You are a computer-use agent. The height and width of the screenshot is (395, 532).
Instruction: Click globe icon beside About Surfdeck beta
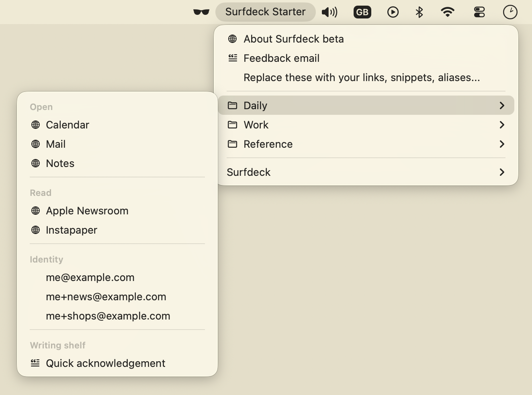(x=233, y=39)
